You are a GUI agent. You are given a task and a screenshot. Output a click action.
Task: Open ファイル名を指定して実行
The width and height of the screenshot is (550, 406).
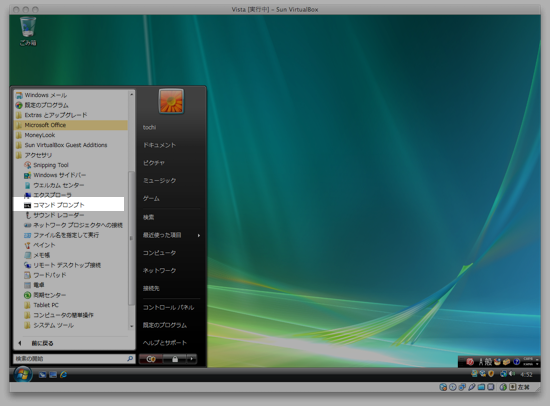[71, 235]
